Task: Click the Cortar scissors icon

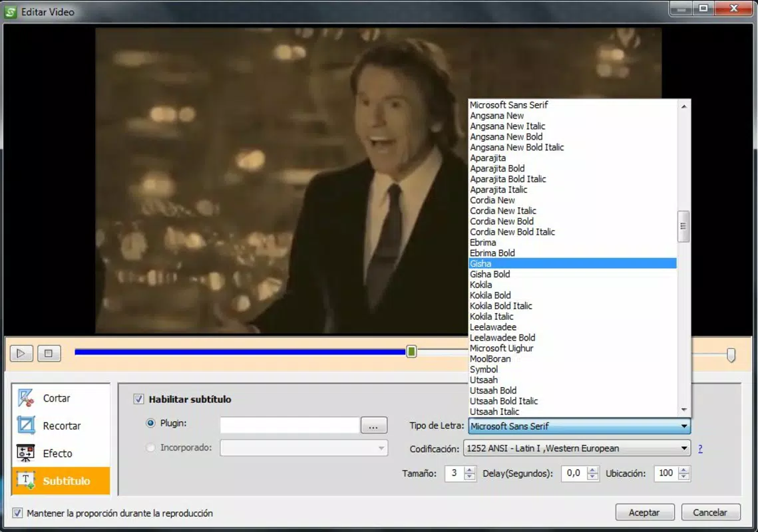Action: [25, 398]
